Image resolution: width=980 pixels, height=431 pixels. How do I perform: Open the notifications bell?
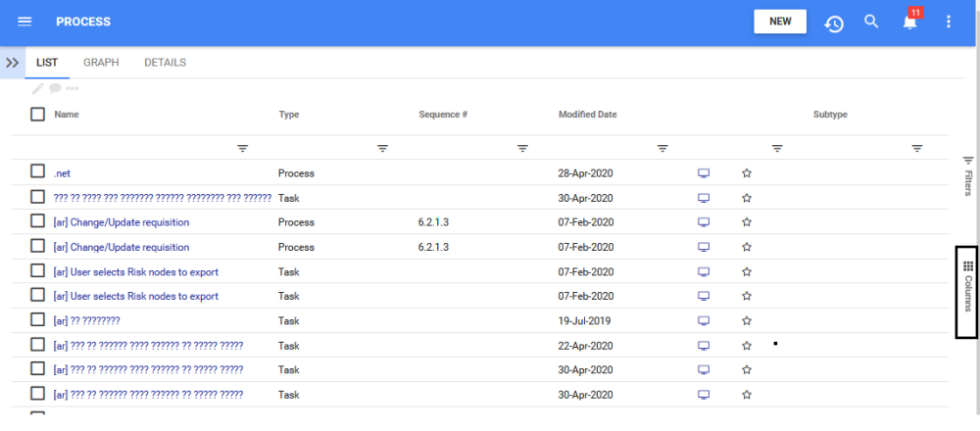coord(910,22)
